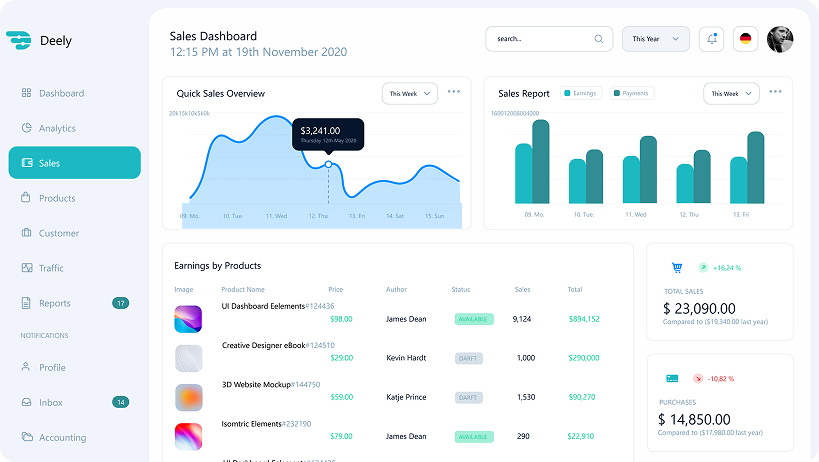Open the user avatar photo
This screenshot has width=819, height=462.
(x=780, y=39)
